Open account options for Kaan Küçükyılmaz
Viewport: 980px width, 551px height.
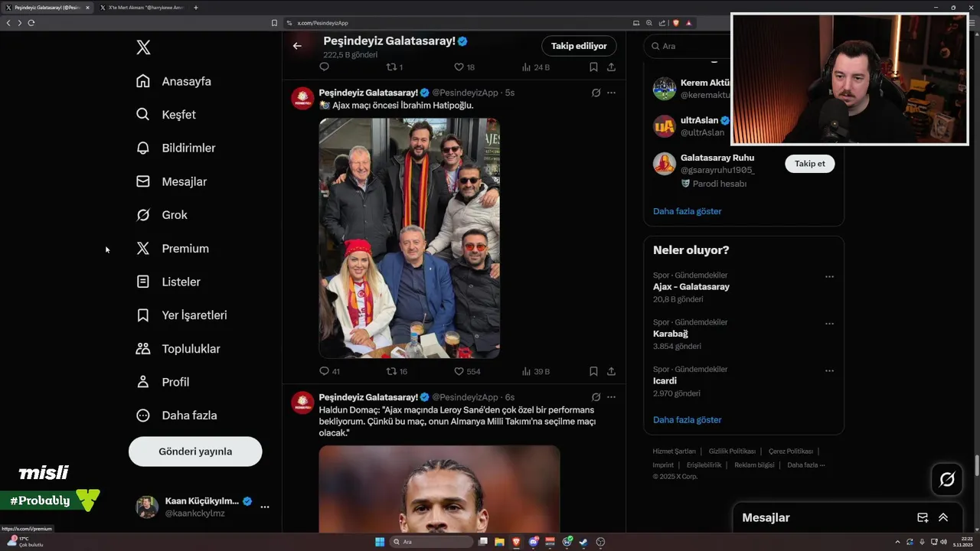tap(264, 507)
